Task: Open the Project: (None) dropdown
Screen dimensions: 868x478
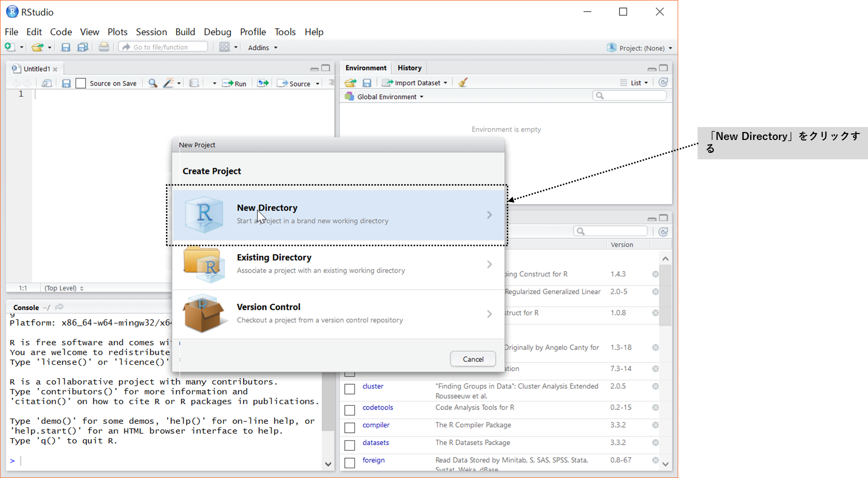Action: [x=640, y=48]
